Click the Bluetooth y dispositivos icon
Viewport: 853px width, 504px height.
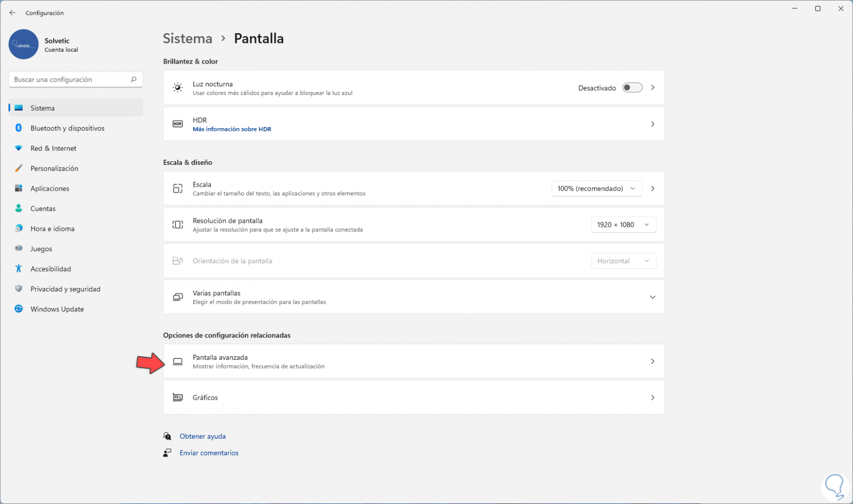pos(19,128)
